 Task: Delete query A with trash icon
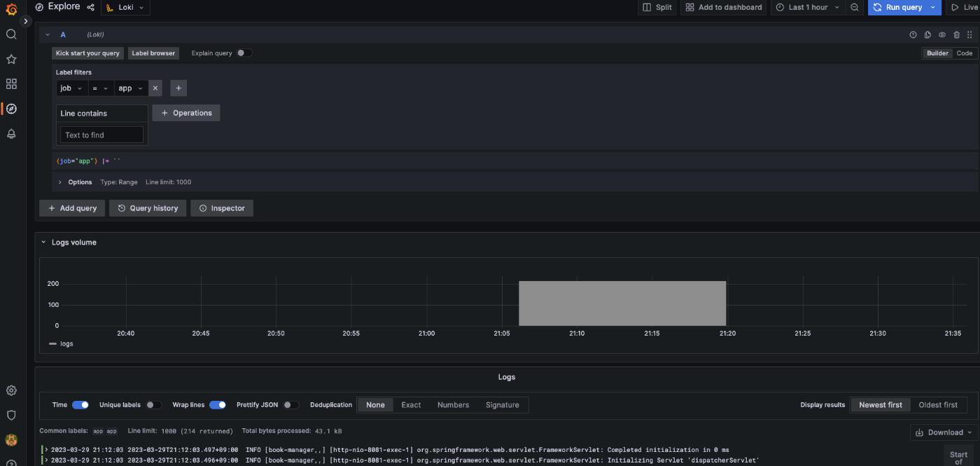click(x=957, y=34)
